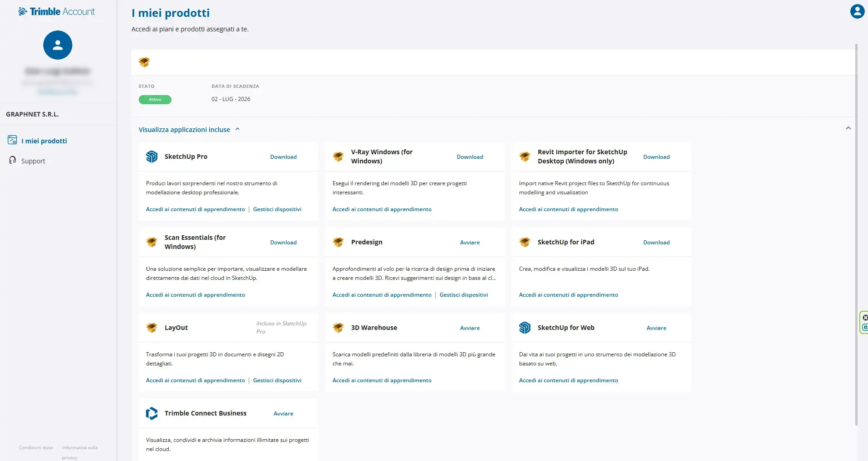
Task: Click the I miei prodotti page heading
Action: 171,13
